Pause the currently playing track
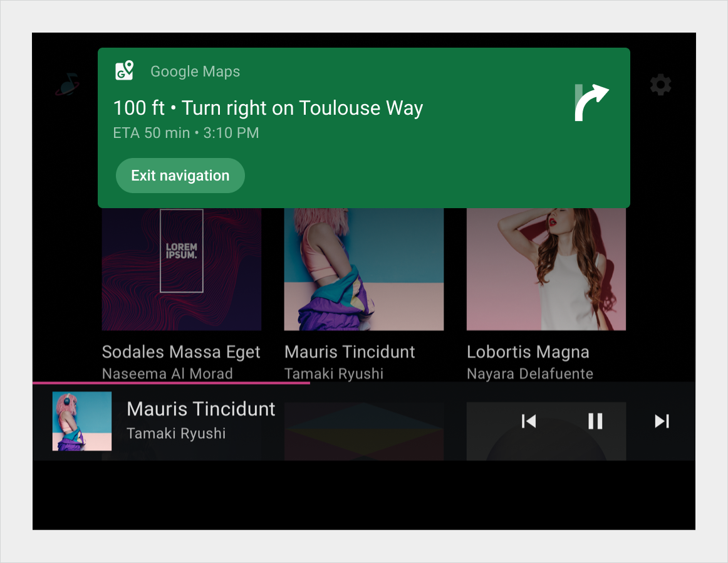Image resolution: width=728 pixels, height=563 pixels. pos(595,421)
